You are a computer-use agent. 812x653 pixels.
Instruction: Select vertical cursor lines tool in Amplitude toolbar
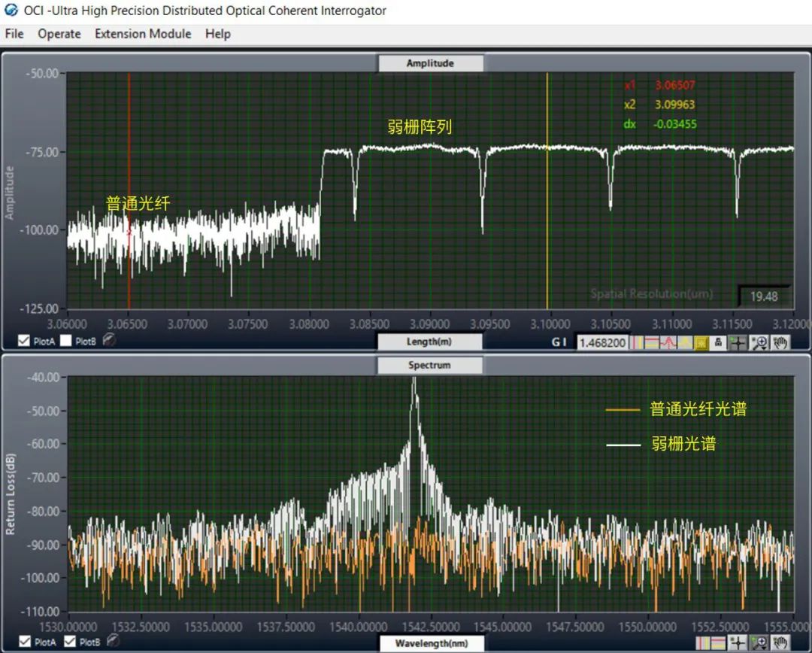[637, 342]
